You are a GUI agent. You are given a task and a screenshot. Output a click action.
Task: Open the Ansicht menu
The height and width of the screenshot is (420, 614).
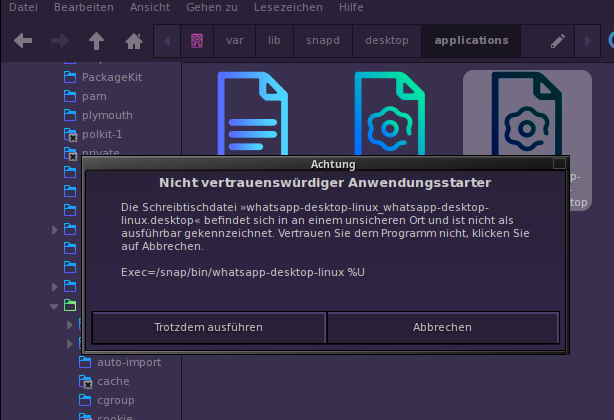point(150,7)
